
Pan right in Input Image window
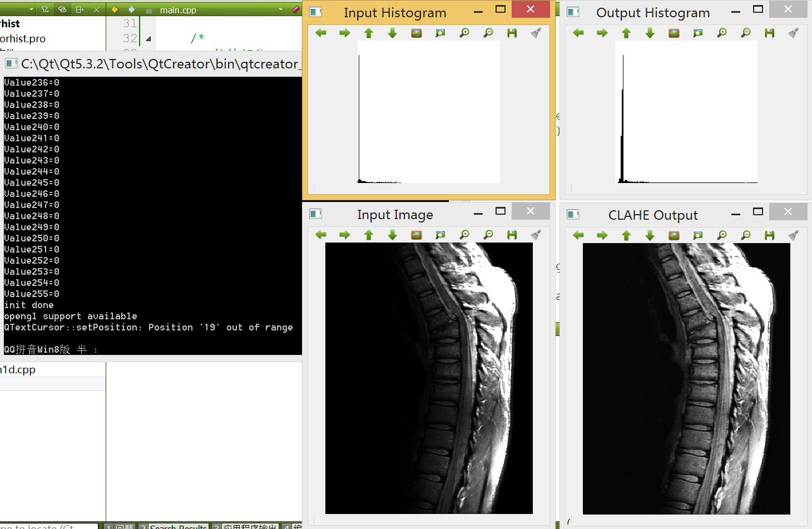tap(345, 235)
